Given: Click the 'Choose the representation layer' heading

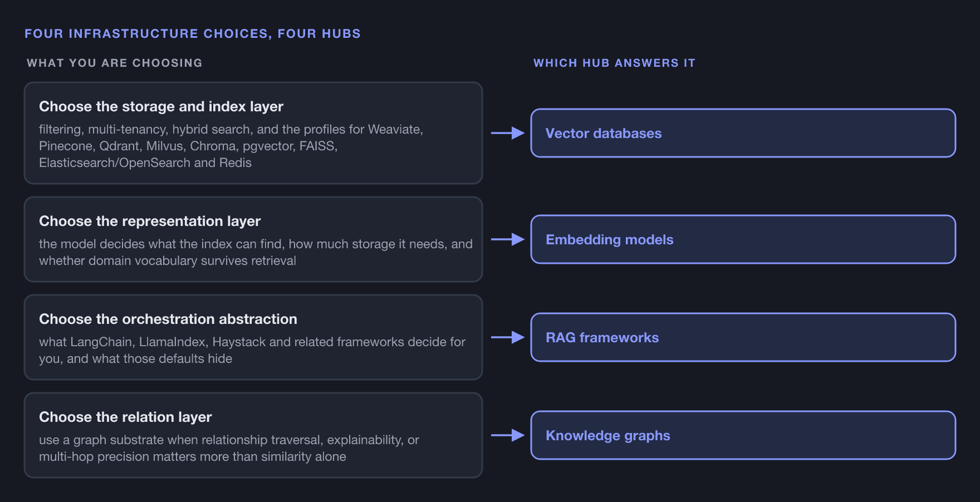Looking at the screenshot, I should click(x=150, y=221).
